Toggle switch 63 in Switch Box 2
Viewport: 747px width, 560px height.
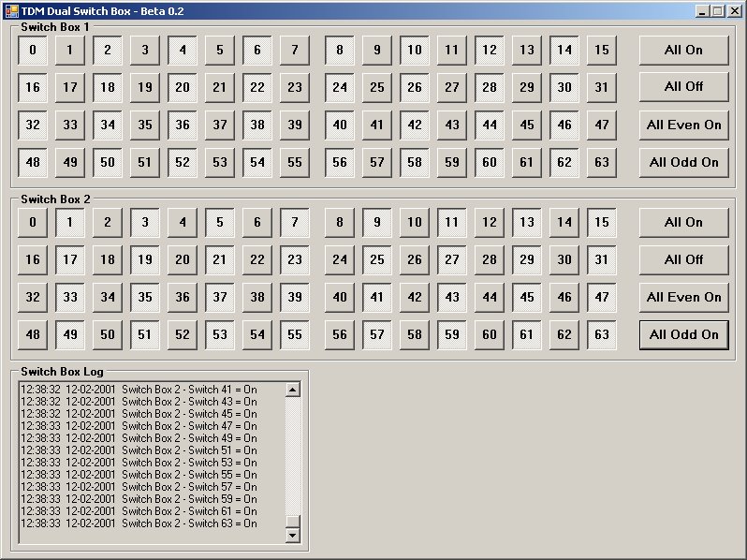pyautogui.click(x=602, y=334)
